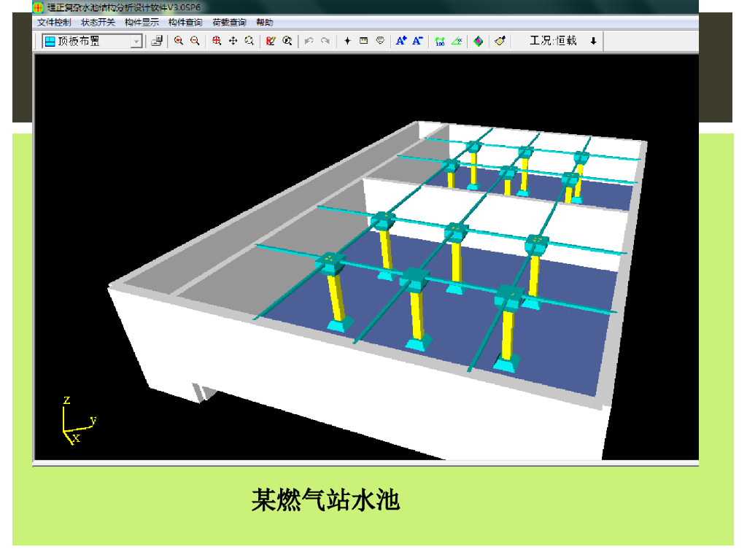The height and width of the screenshot is (560, 747).
Task: Click the application icon in title bar
Action: [x=38, y=7]
